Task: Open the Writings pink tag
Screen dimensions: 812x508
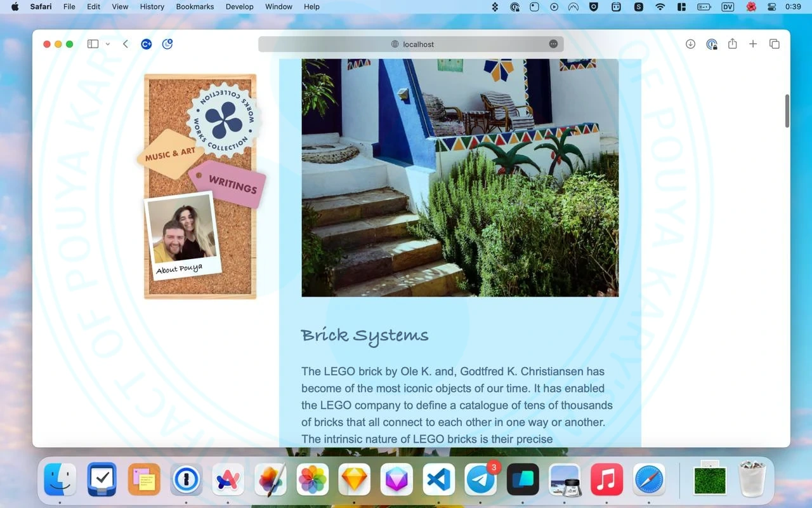Action: pos(228,184)
